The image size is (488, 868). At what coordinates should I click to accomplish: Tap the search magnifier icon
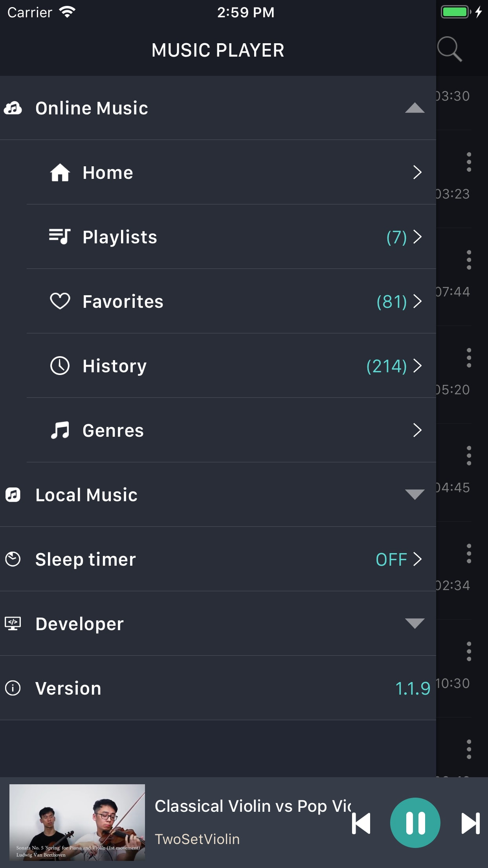pyautogui.click(x=449, y=49)
